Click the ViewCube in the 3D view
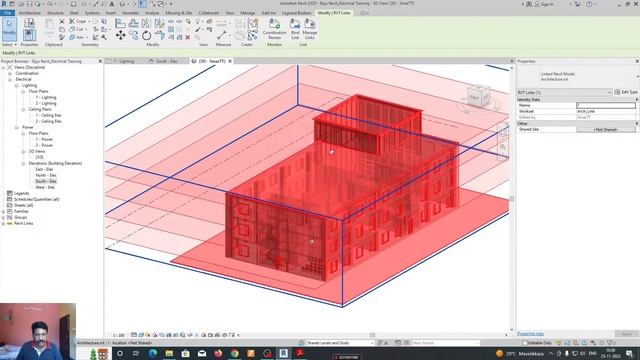The image size is (640, 360). tap(478, 96)
